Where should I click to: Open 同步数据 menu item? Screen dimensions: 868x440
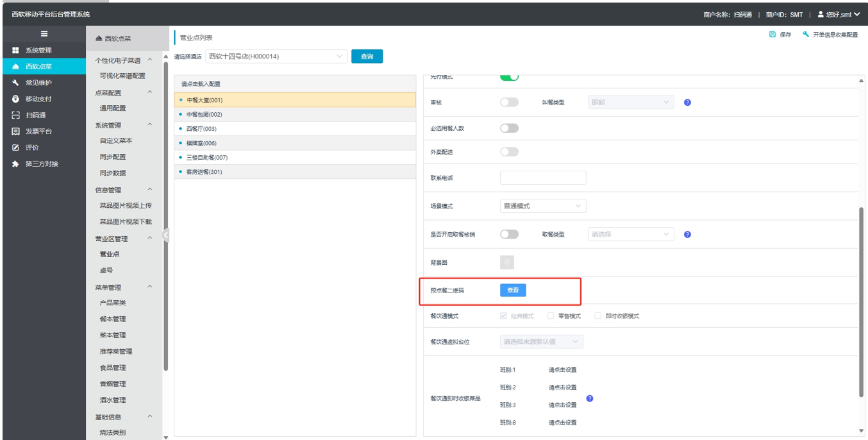[x=113, y=173]
